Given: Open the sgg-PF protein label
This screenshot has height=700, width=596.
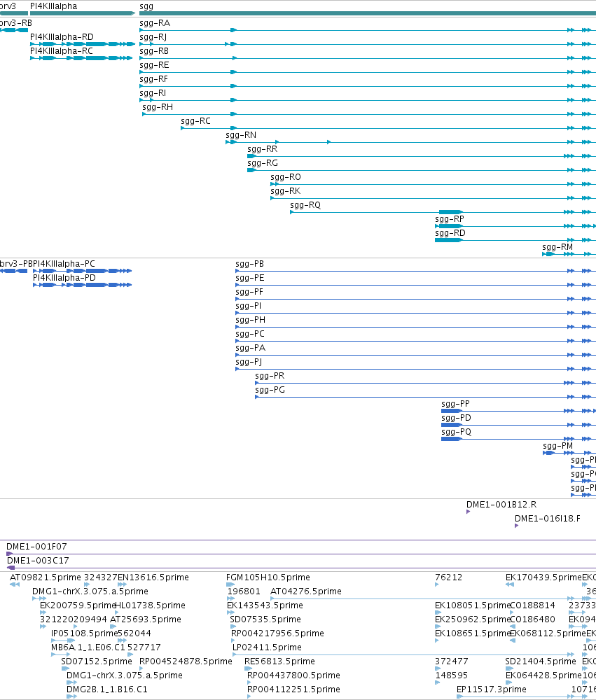Looking at the screenshot, I should click(x=249, y=292).
